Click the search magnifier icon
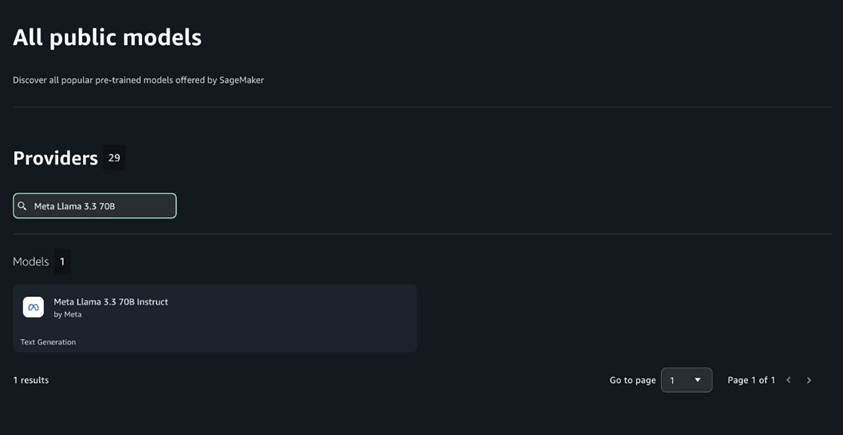This screenshot has width=843, height=435. coord(23,206)
